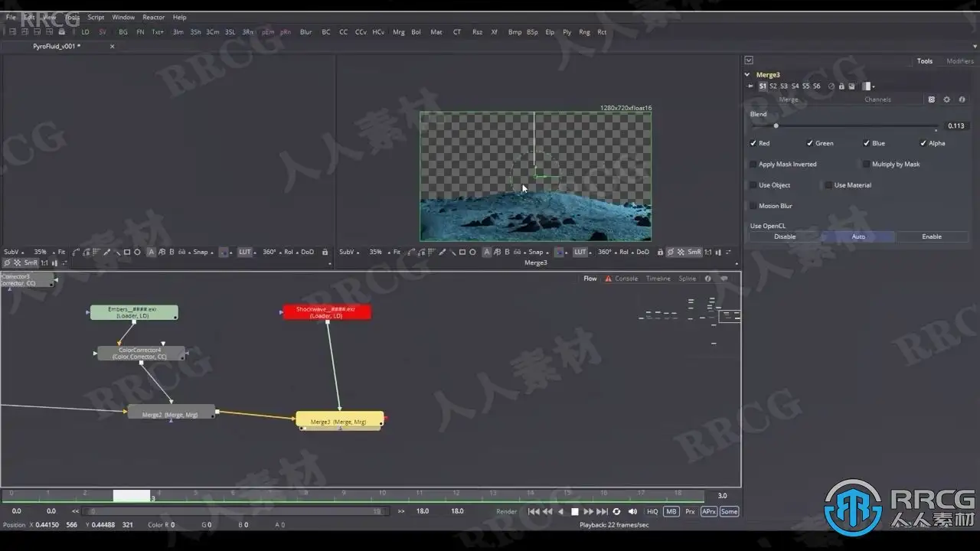This screenshot has height=551, width=980.
Task: Enable Apply Mask Inverted
Action: point(753,165)
